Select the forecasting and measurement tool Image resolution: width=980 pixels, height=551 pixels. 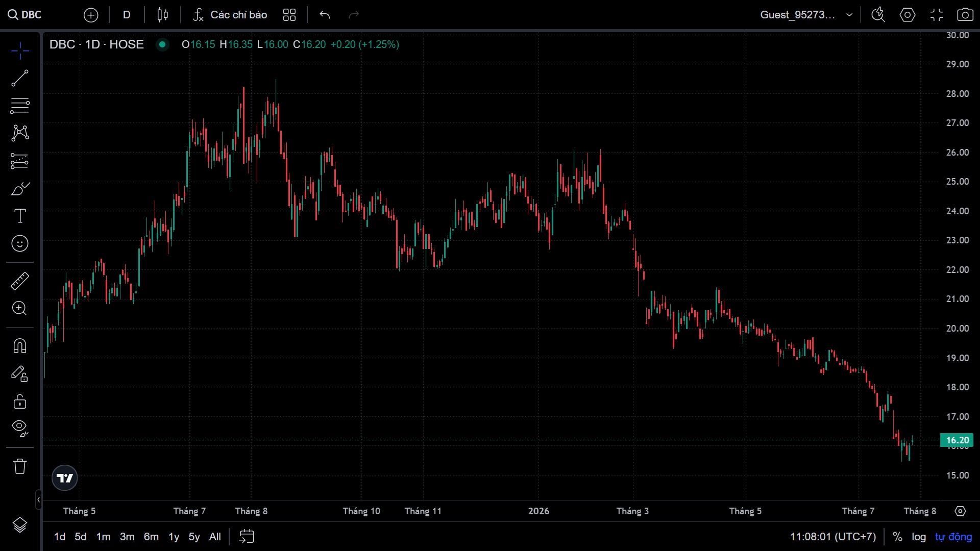tap(20, 161)
